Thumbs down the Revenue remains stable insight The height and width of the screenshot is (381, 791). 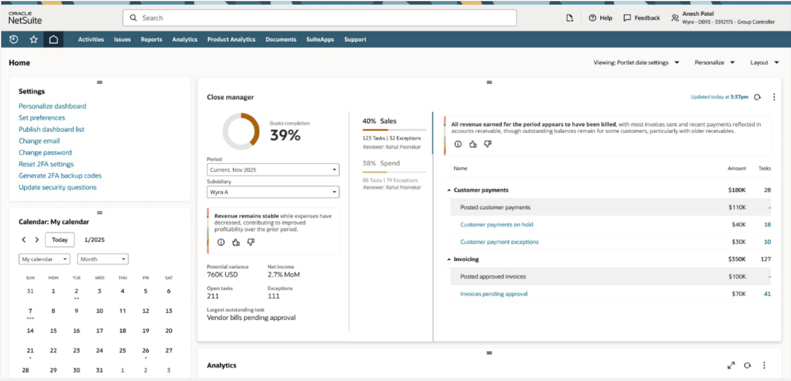pyautogui.click(x=251, y=242)
